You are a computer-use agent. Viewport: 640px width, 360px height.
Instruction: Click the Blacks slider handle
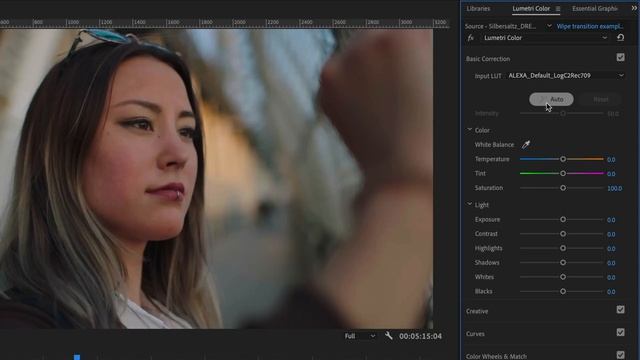pos(563,291)
